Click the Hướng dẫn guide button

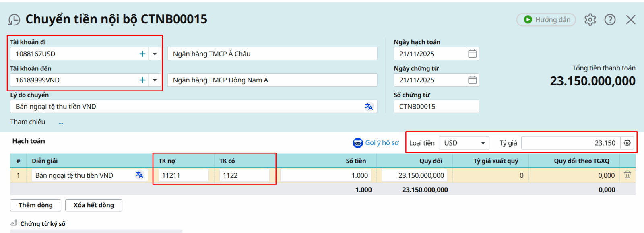coord(546,20)
